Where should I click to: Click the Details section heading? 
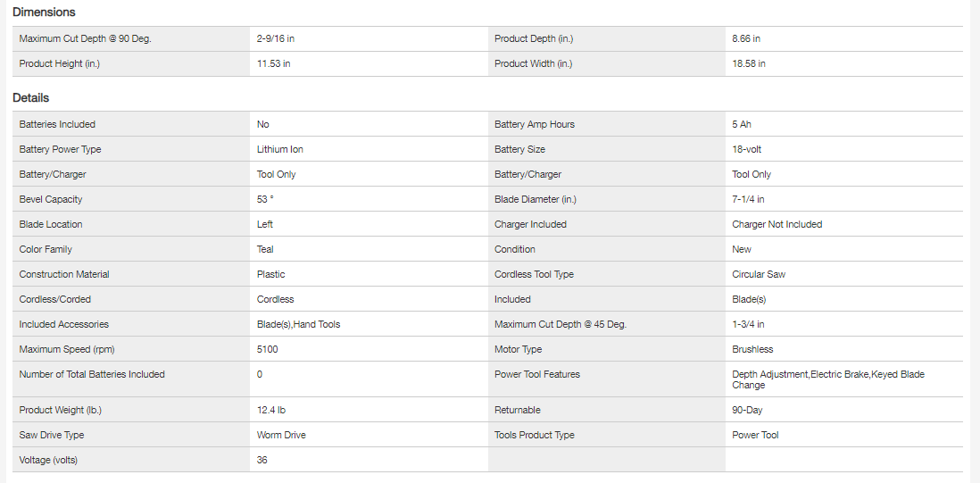pos(30,98)
